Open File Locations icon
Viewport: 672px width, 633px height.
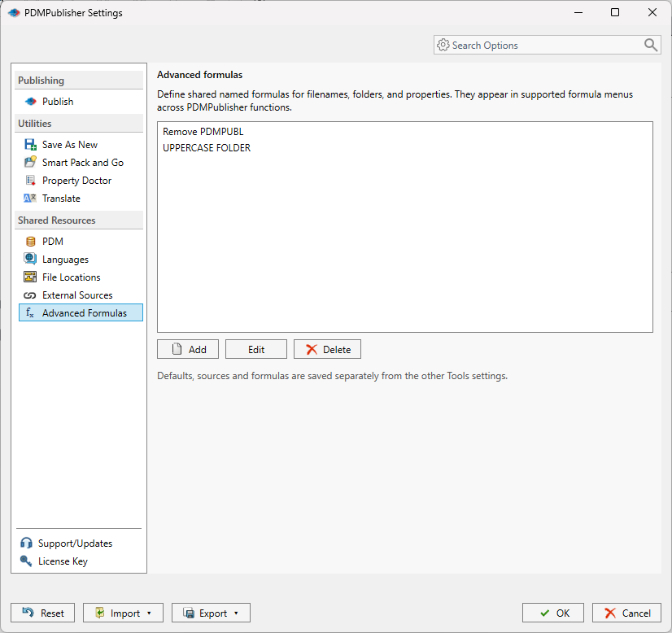coord(30,277)
